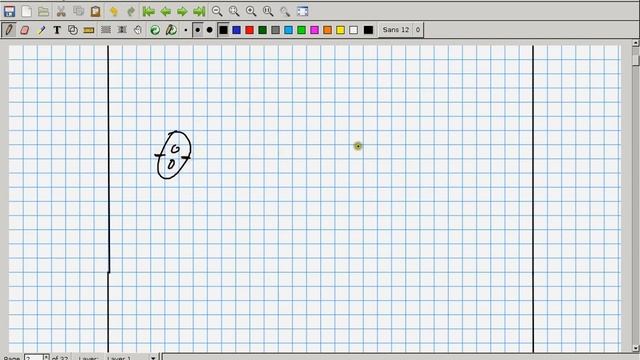Paste from the clipboard
This screenshot has height=360, width=640.
[96, 11]
